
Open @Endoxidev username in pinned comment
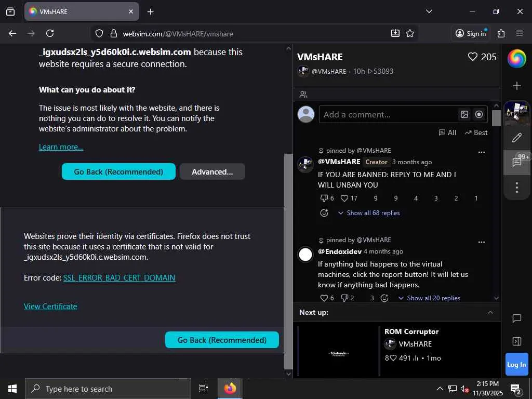click(x=340, y=251)
